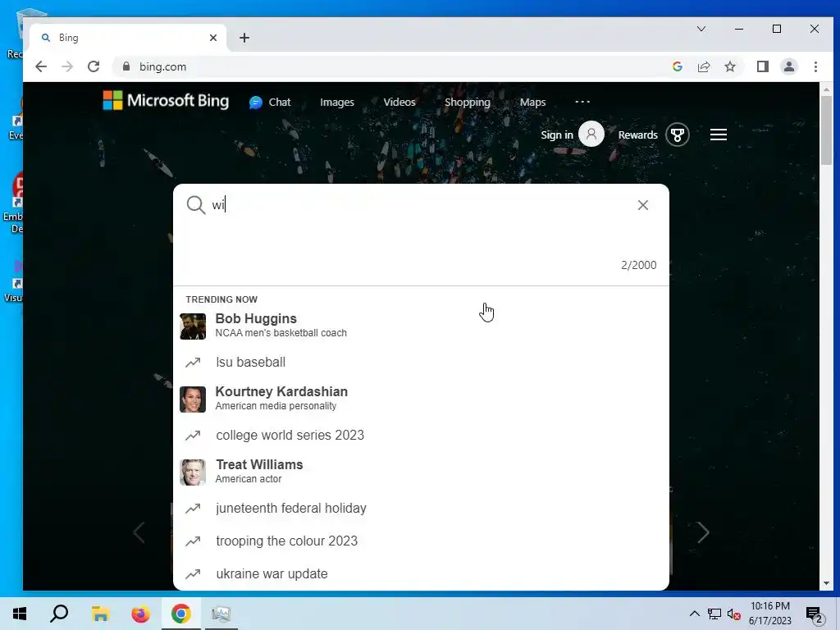
Task: Launch Firefox from the taskbar
Action: point(141,614)
